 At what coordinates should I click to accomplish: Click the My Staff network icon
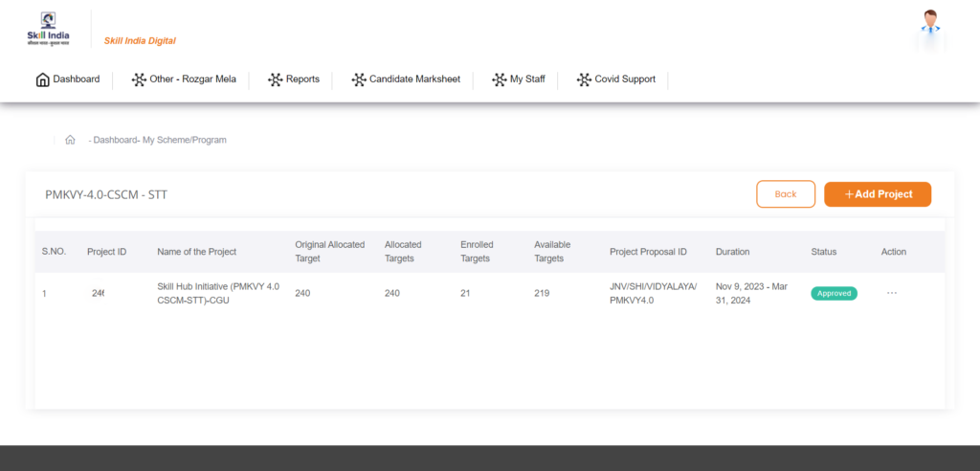point(499,80)
